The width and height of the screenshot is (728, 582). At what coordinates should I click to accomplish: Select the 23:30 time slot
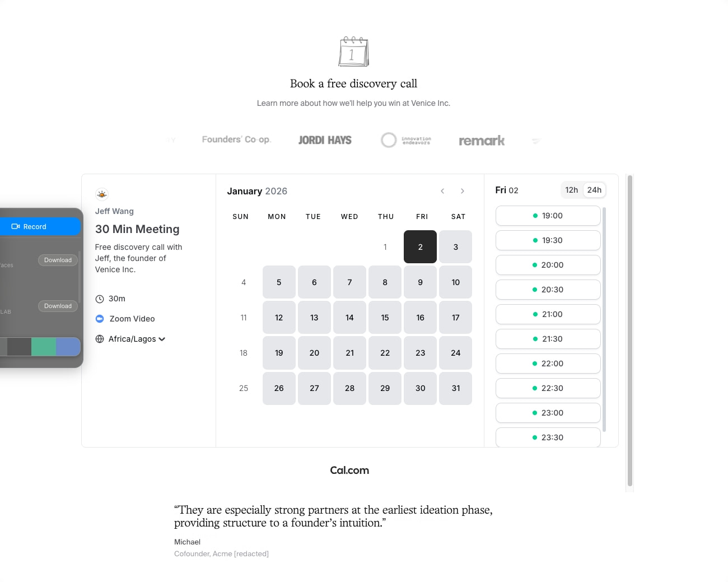click(548, 437)
